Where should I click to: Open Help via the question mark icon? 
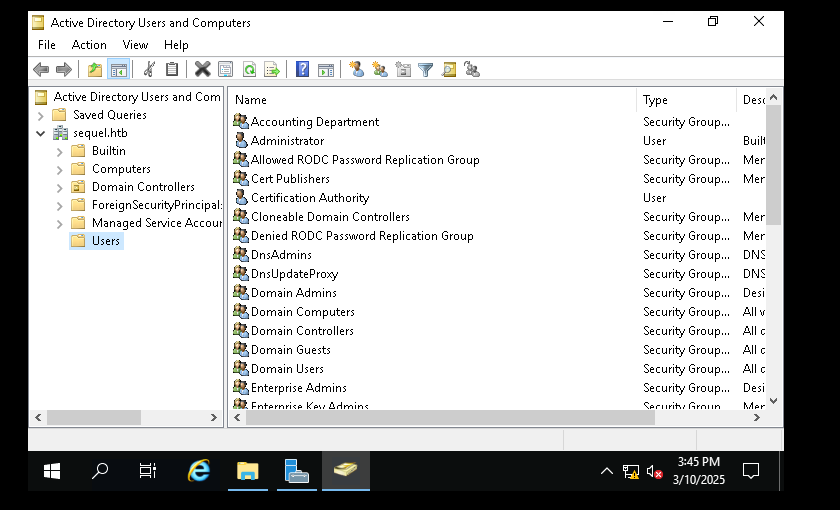[302, 69]
